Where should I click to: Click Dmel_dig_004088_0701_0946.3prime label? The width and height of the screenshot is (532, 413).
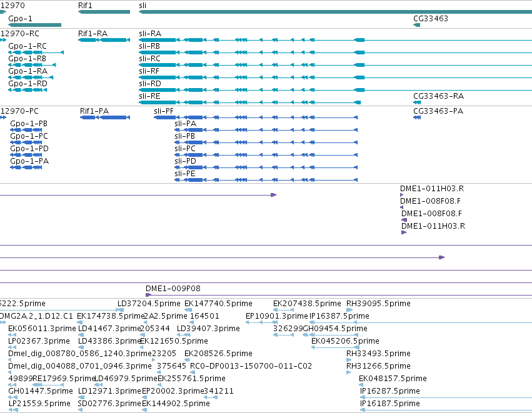(x=80, y=366)
